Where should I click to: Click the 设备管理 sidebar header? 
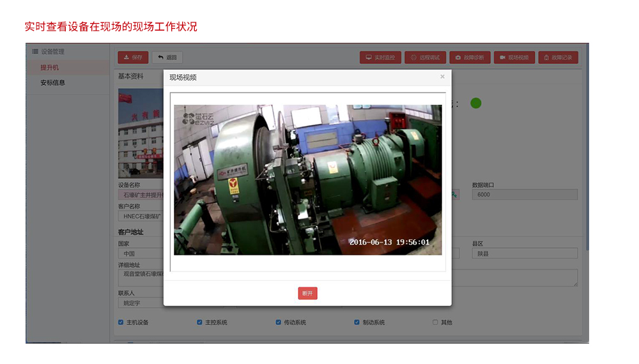tap(52, 52)
